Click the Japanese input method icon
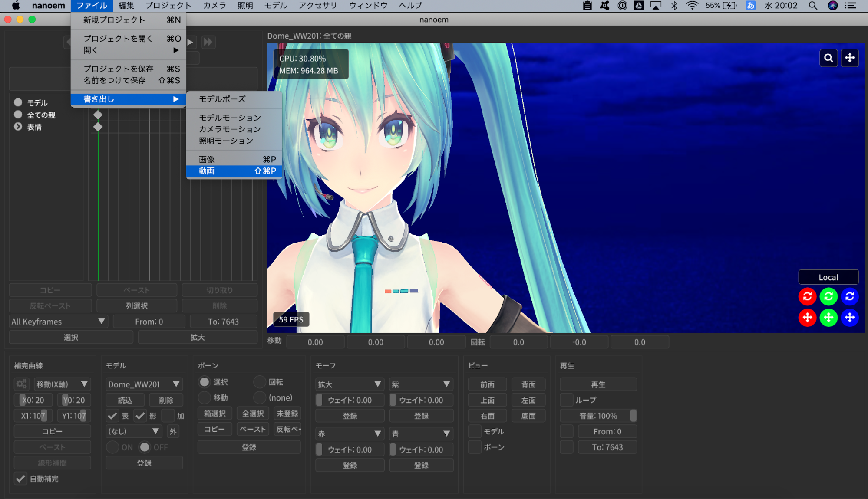This screenshot has height=499, width=868. tap(750, 6)
